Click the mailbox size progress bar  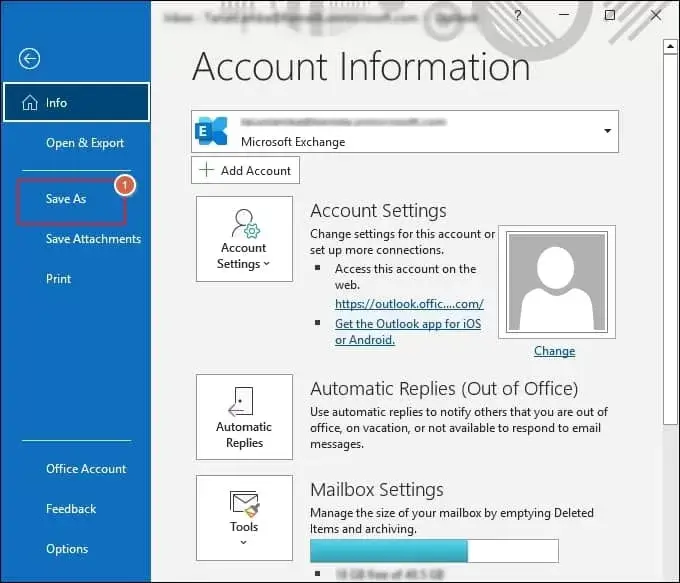click(434, 551)
